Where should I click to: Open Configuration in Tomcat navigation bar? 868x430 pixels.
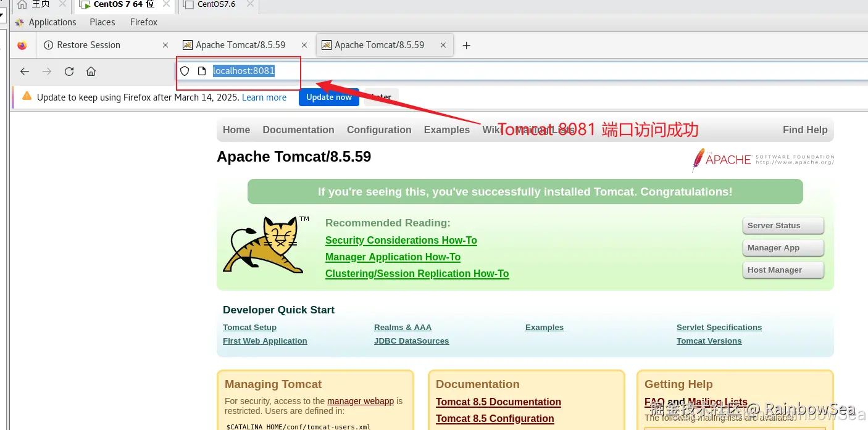click(379, 130)
